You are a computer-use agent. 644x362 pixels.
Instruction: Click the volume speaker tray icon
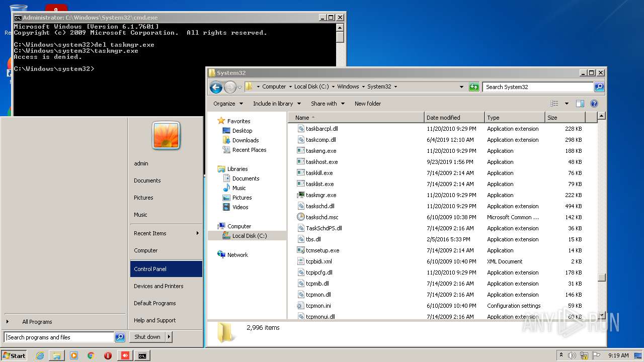[572, 355]
